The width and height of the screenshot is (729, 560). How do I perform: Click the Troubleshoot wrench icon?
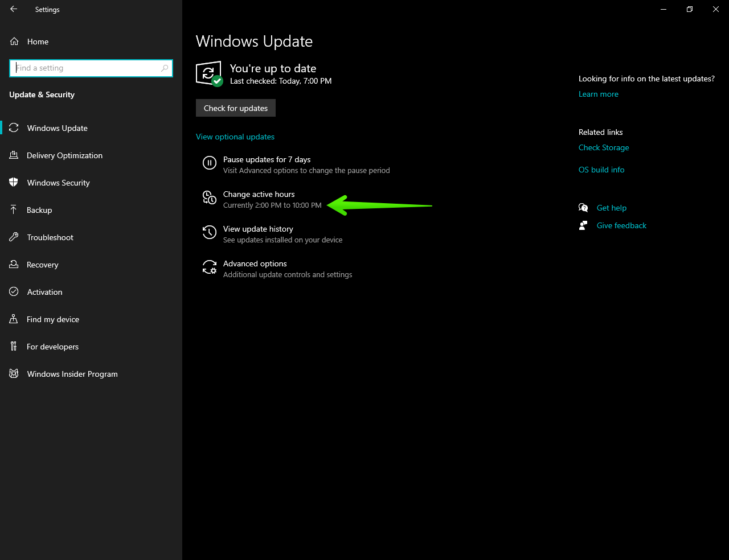(x=14, y=237)
